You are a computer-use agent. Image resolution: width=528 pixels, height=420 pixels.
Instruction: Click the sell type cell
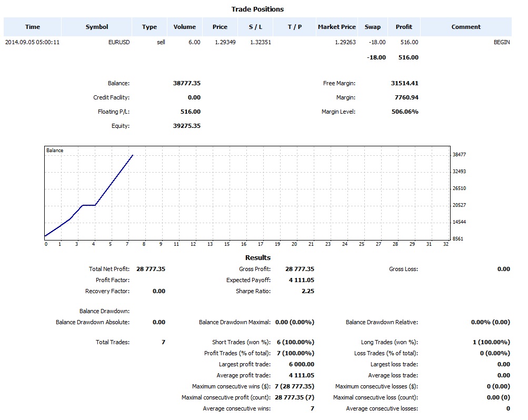pos(161,42)
